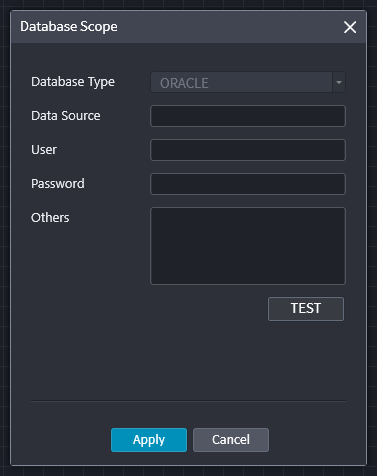Click the Database Type label
This screenshot has width=377, height=476.
tap(73, 82)
